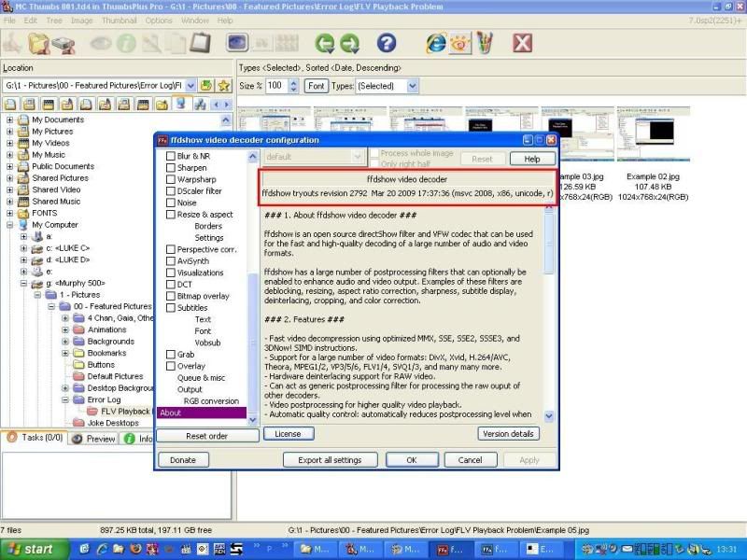This screenshot has width=747, height=560.
Task: Enable the Subtitles checkbox
Action: (171, 308)
